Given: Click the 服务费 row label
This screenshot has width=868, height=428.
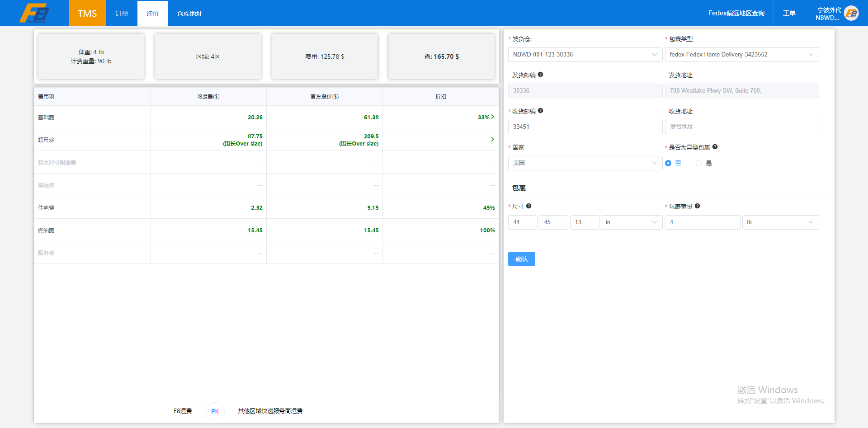Looking at the screenshot, I should coord(46,253).
